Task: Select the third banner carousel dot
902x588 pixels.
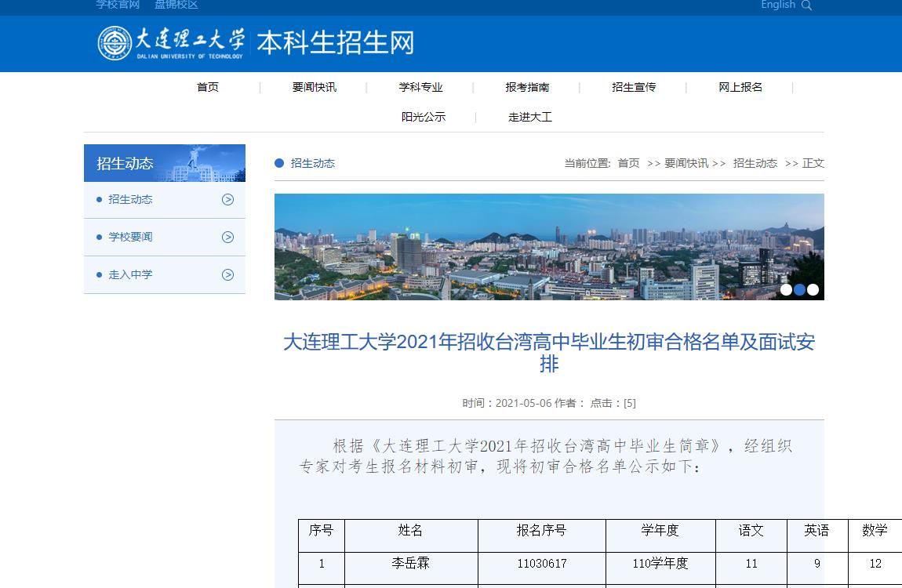Action: [813, 289]
